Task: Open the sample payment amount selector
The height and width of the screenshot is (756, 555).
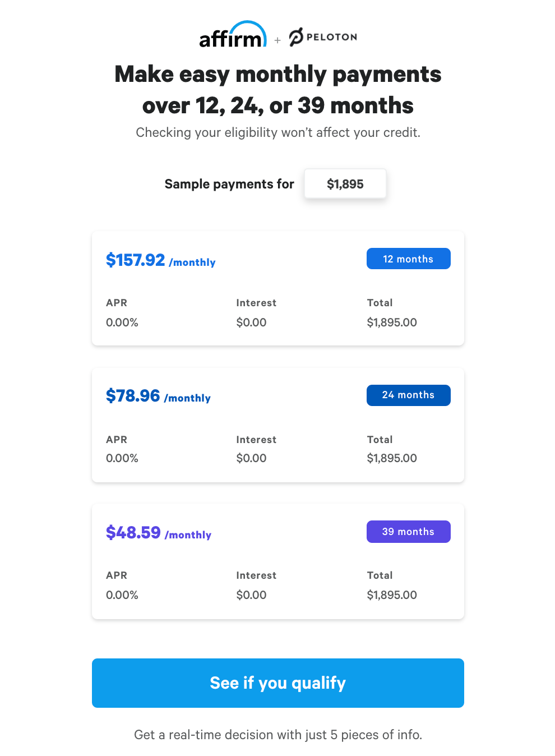Action: click(x=345, y=183)
